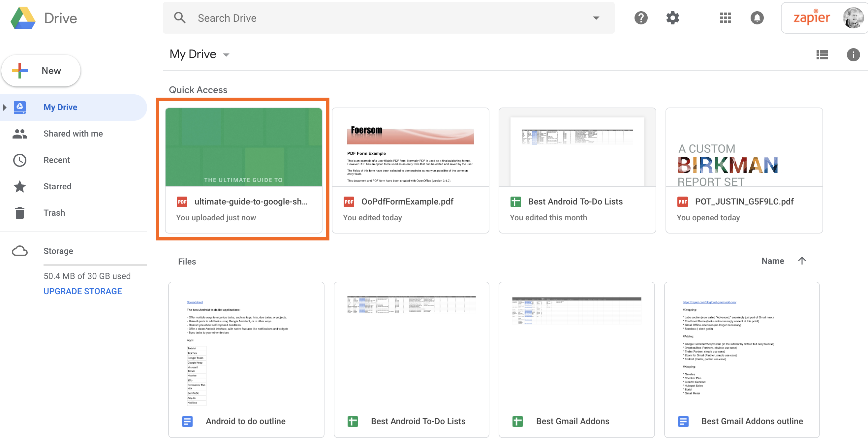Open the Trash folder
This screenshot has height=440, width=868.
click(54, 212)
